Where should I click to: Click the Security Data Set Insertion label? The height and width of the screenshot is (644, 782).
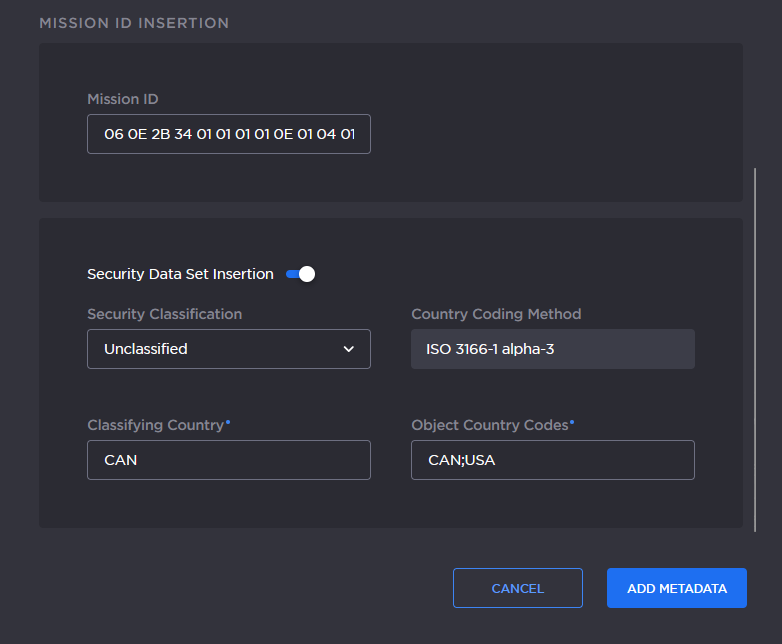[x=180, y=274]
